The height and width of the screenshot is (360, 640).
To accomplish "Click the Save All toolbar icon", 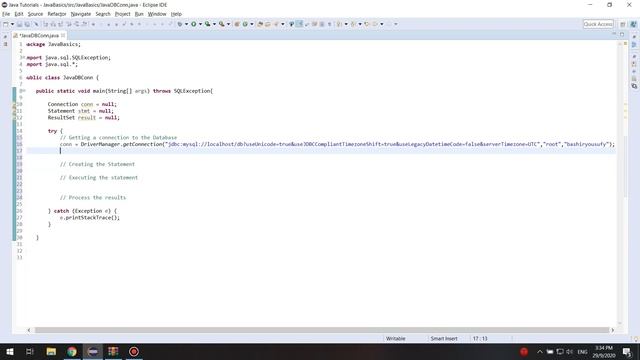I will 27,24.
